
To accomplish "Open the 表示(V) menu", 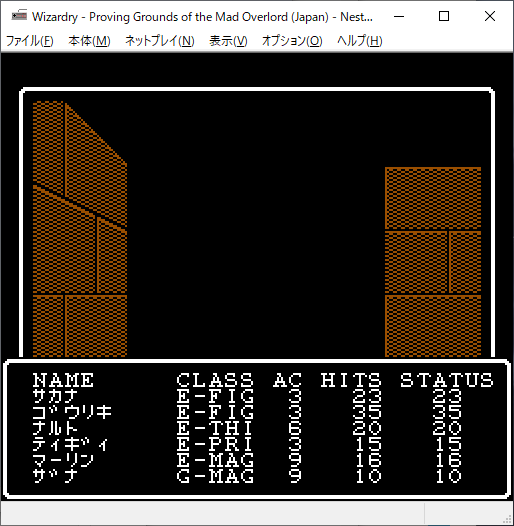I will 228,41.
